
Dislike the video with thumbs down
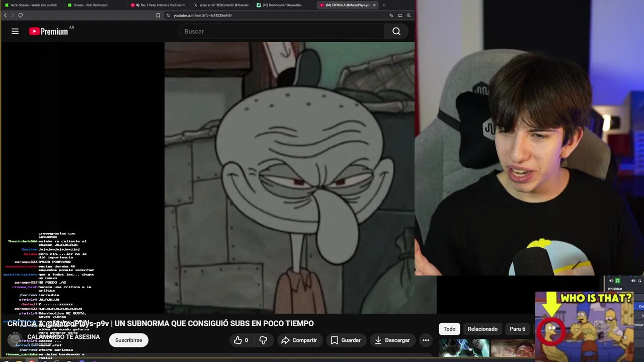[x=263, y=340]
